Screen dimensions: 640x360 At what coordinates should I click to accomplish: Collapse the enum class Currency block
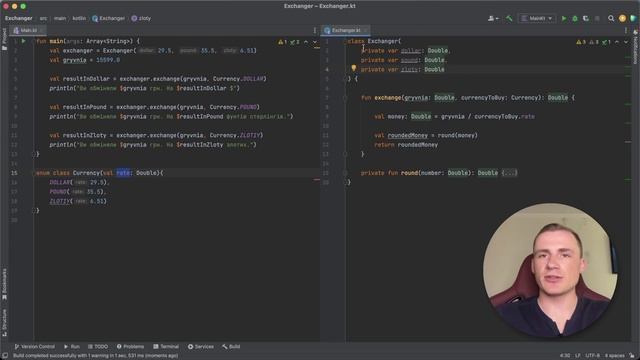coord(34,173)
